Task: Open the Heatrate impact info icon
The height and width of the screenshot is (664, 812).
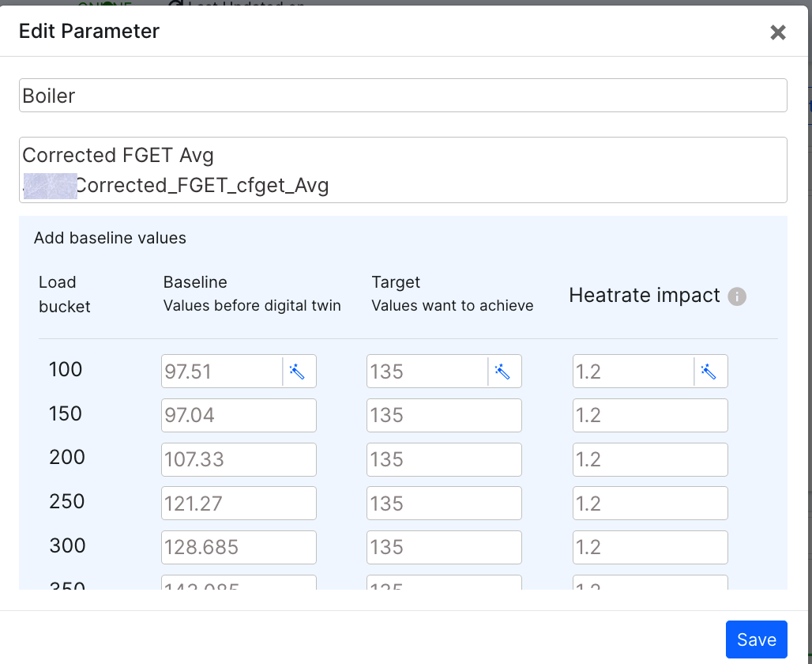Action: [x=737, y=296]
